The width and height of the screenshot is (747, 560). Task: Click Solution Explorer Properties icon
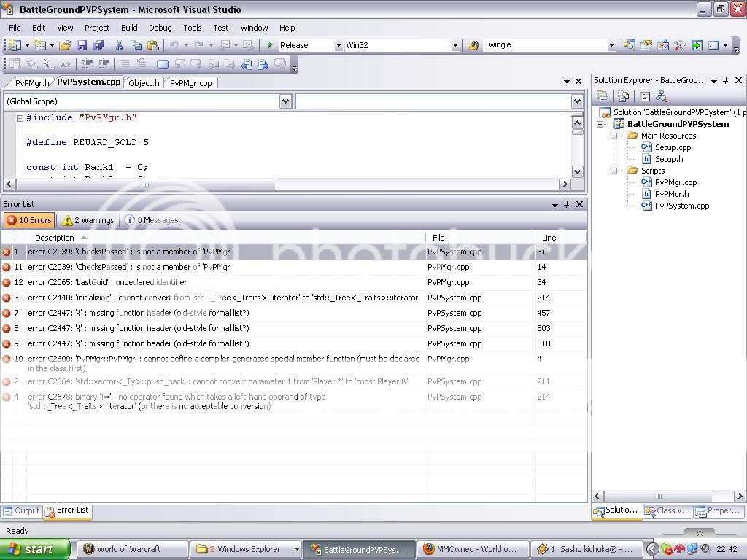pyautogui.click(x=603, y=96)
